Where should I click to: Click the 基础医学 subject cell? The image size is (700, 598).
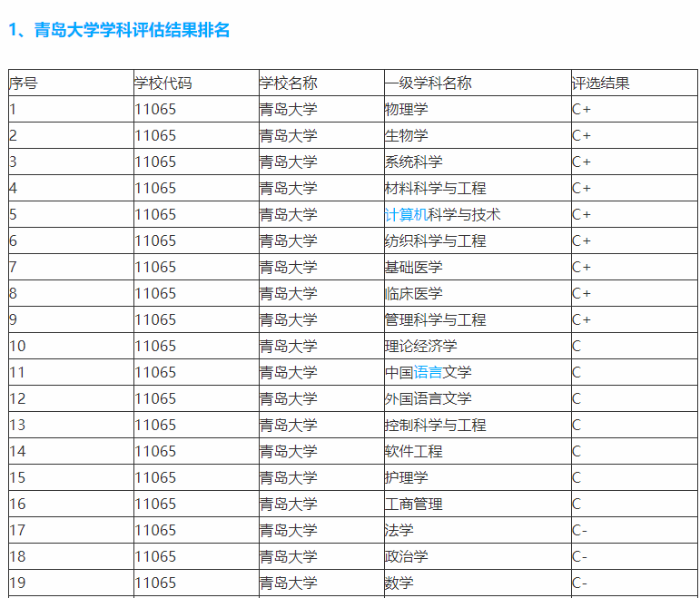pyautogui.click(x=478, y=268)
